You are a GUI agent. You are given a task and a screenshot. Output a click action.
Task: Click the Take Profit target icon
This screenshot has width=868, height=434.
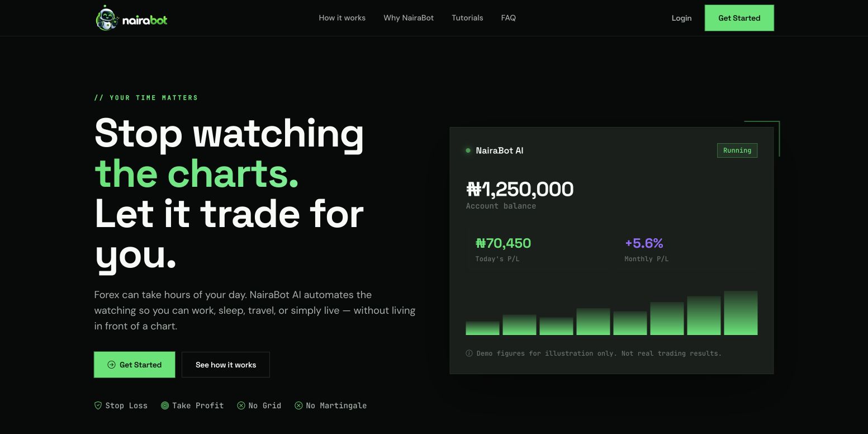[165, 405]
